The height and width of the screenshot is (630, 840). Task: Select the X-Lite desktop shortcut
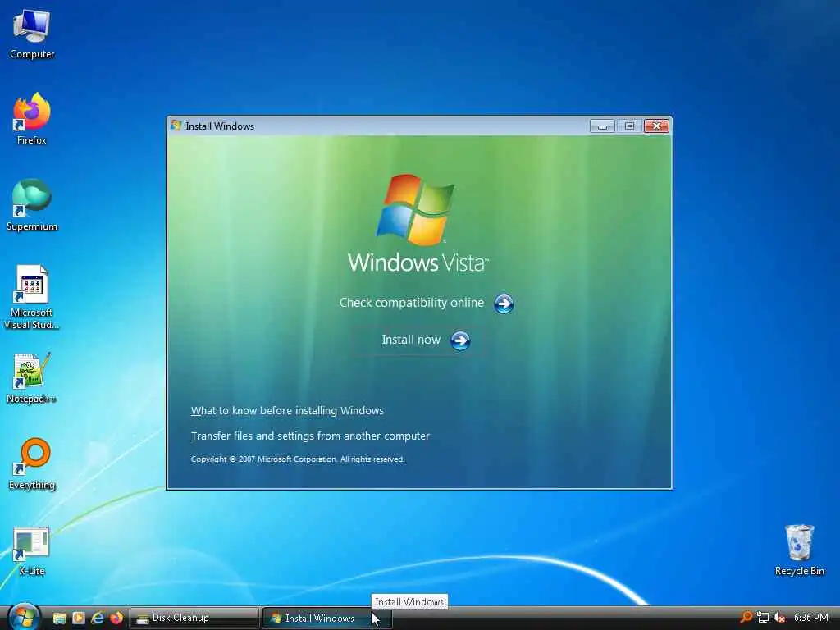click(x=32, y=550)
